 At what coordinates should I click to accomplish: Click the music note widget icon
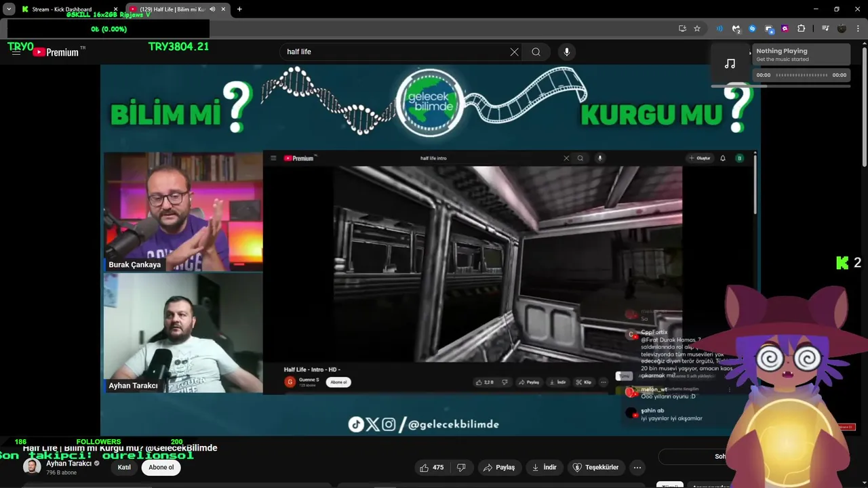[x=730, y=64]
